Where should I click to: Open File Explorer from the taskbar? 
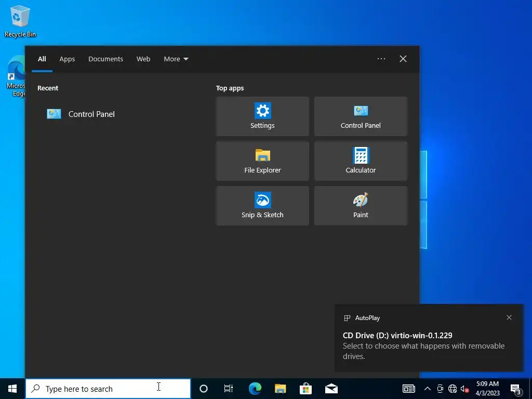[280, 389]
